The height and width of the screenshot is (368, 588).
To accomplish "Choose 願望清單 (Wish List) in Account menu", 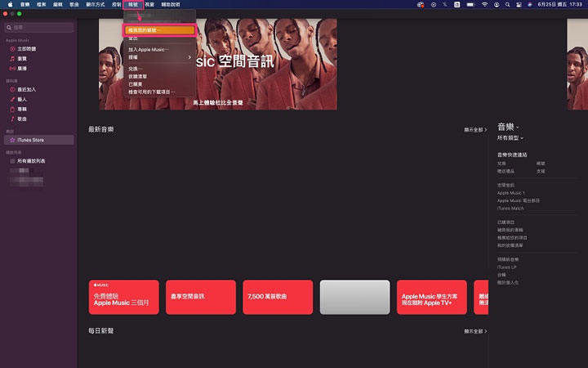I will click(160, 76).
